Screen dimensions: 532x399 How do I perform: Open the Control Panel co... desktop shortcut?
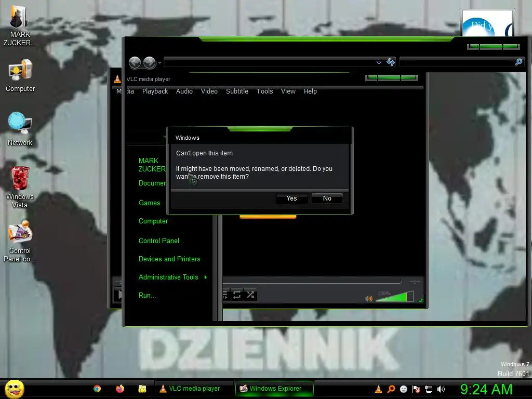point(20,242)
